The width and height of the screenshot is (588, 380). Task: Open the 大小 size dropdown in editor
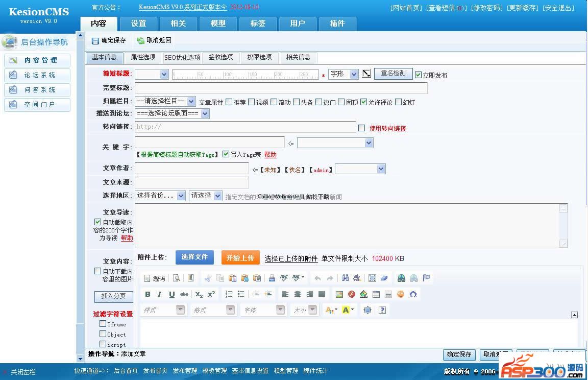tap(305, 310)
